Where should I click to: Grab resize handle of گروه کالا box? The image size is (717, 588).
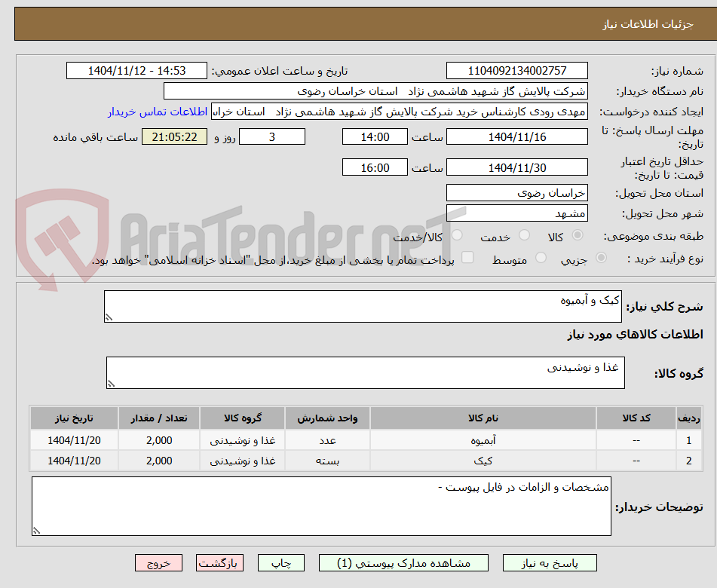click(111, 384)
